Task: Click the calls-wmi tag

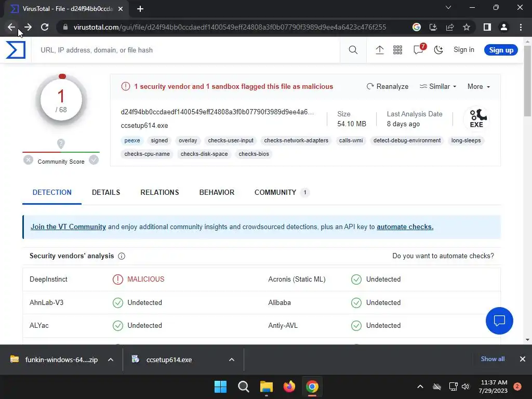Action: tap(351, 140)
